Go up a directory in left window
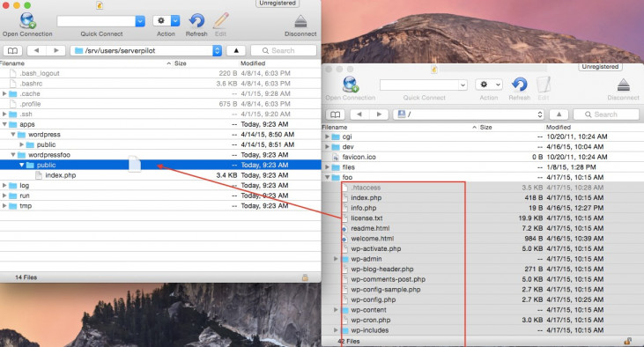644x347 pixels. [236, 50]
